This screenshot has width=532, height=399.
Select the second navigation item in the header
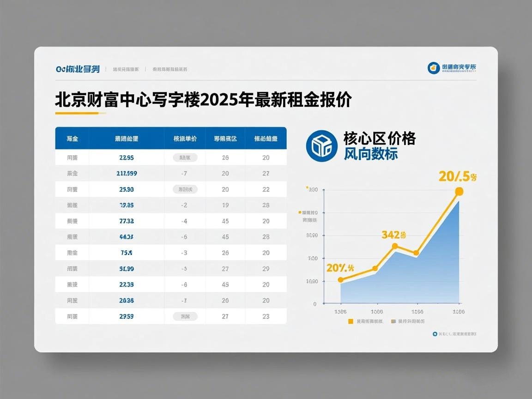click(x=171, y=68)
